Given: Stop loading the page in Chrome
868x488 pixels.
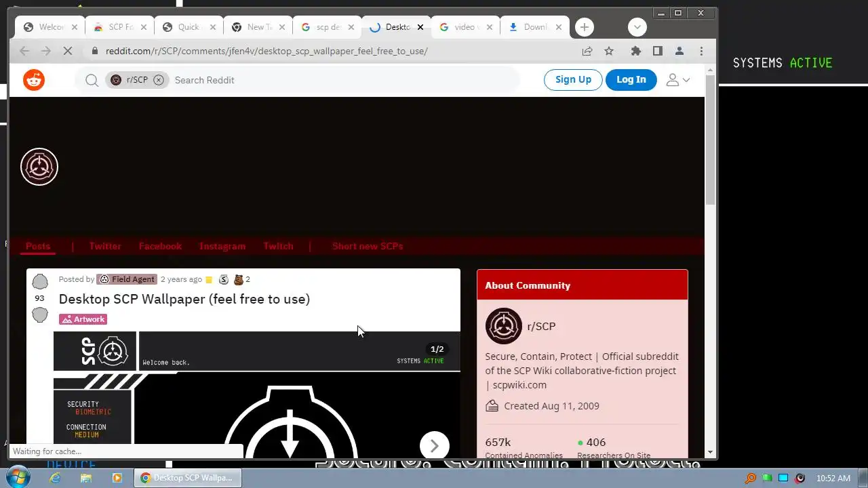Looking at the screenshot, I should (68, 51).
